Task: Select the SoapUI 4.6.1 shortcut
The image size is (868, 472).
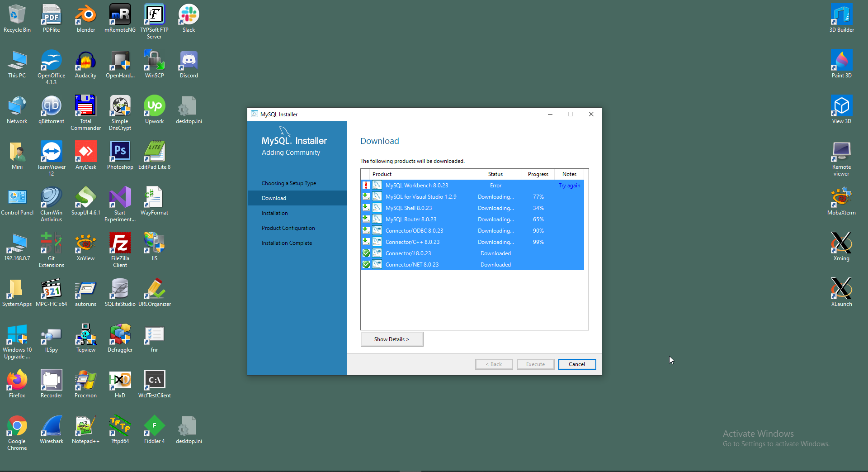Action: click(86, 201)
